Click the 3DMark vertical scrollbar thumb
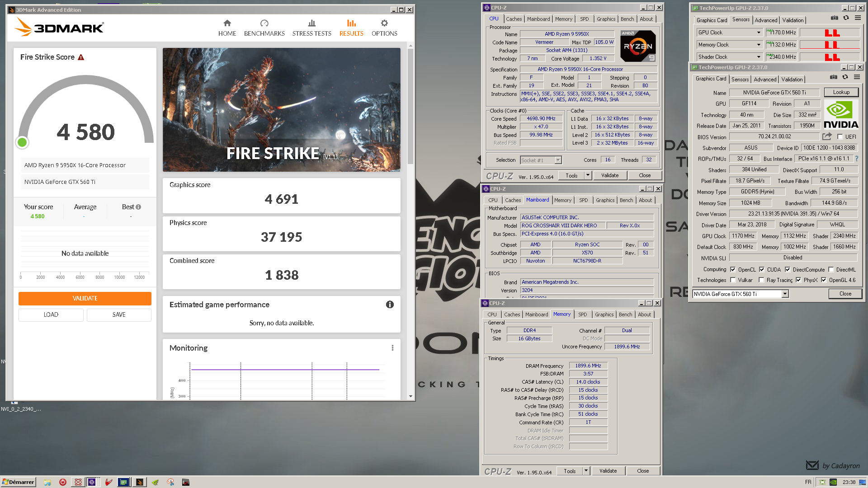868x488 pixels. [410, 106]
